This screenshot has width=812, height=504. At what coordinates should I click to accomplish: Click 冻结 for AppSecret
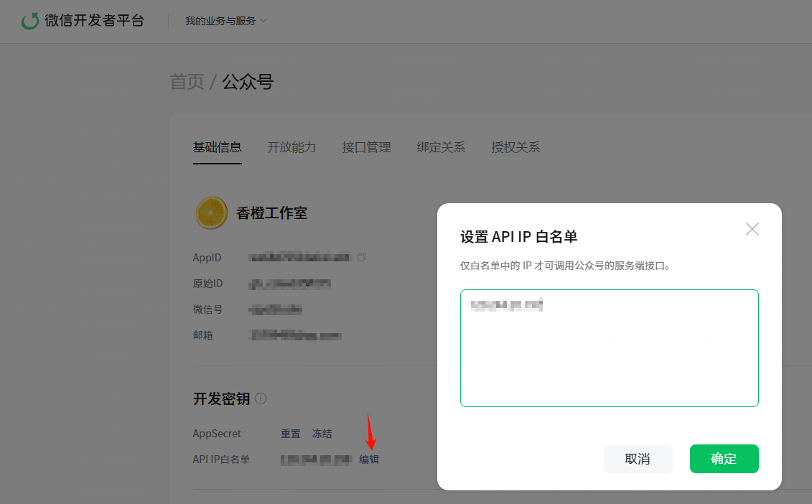(x=322, y=434)
